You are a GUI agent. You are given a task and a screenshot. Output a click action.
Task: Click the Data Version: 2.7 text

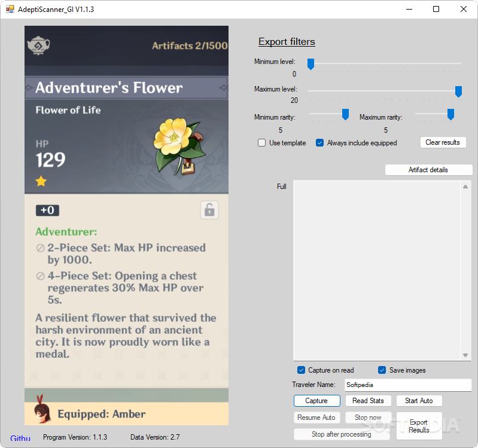coord(155,437)
